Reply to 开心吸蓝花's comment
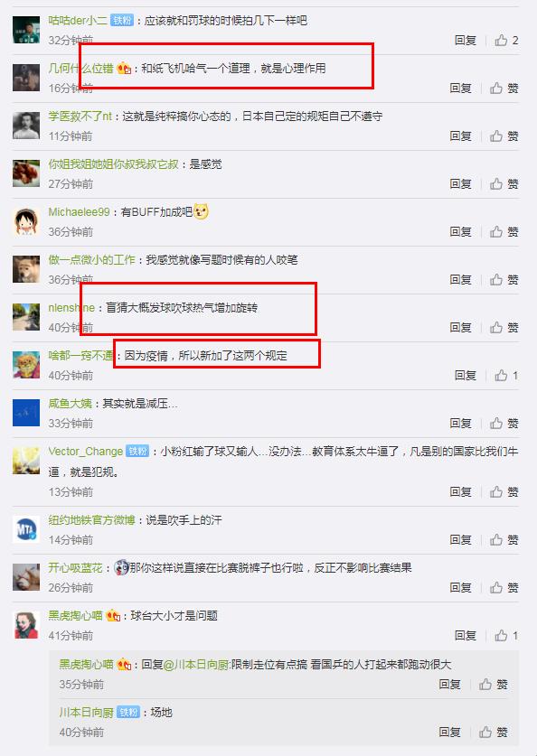This screenshot has height=756, width=537. click(x=460, y=588)
